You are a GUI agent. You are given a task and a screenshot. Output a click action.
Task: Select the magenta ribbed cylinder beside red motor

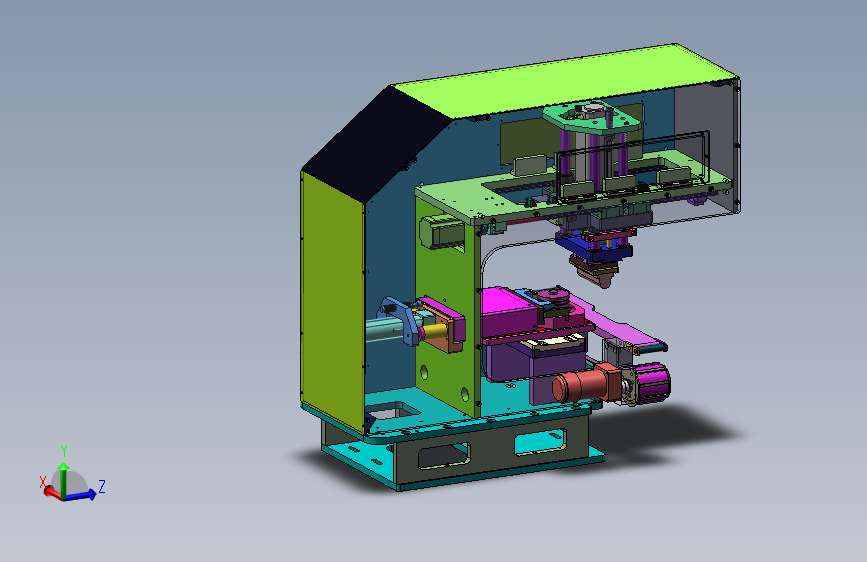pyautogui.click(x=651, y=383)
